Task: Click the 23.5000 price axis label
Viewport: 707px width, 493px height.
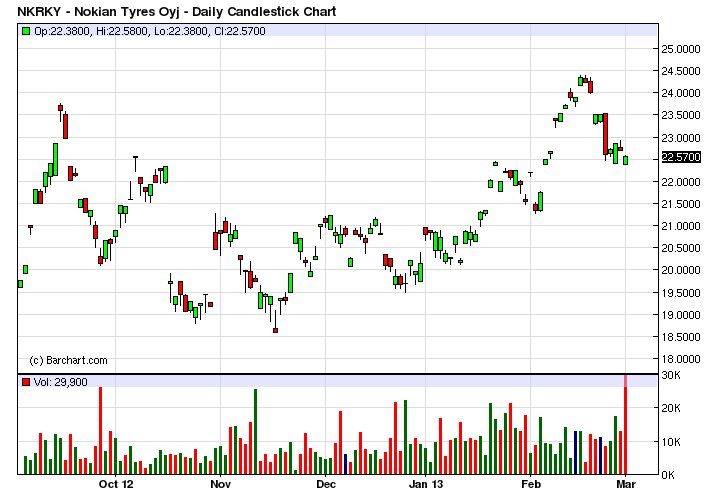Action: [681, 115]
